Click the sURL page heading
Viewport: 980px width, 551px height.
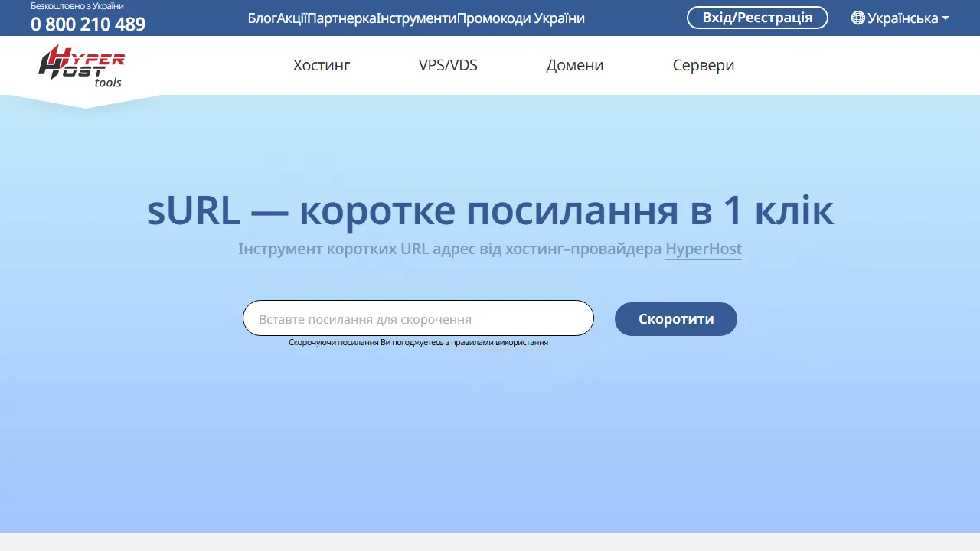(x=490, y=210)
